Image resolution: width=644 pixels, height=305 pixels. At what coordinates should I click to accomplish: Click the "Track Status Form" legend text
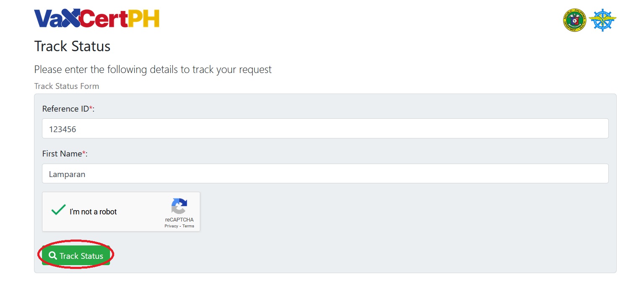(x=66, y=86)
